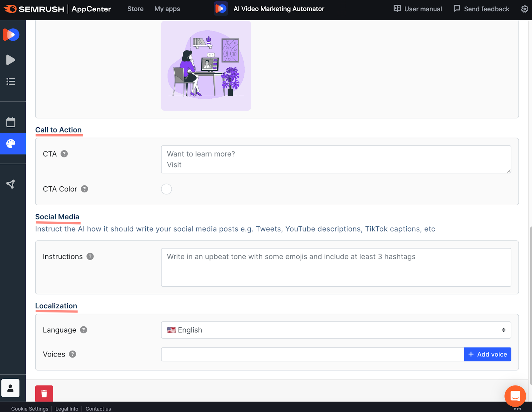The height and width of the screenshot is (412, 532).
Task: Open the calendar scheduler sidebar icon
Action: (x=11, y=122)
